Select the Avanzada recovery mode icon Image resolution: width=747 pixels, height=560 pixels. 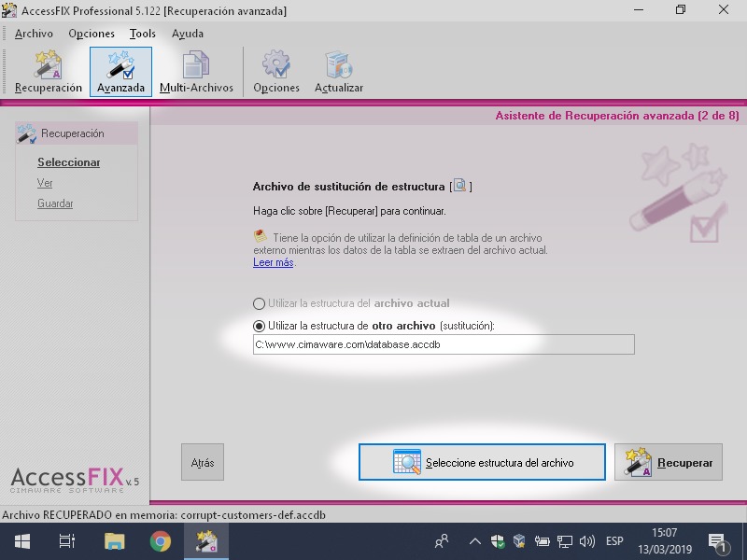point(120,72)
